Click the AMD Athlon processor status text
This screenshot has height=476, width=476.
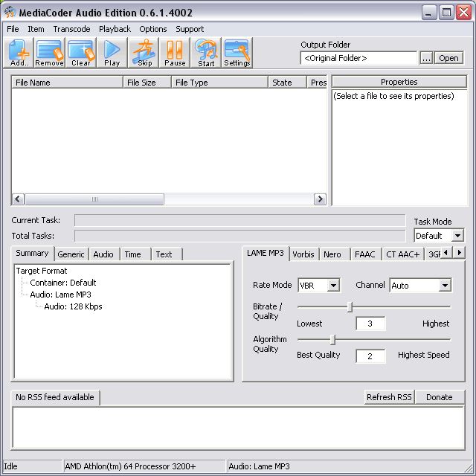[x=131, y=466]
